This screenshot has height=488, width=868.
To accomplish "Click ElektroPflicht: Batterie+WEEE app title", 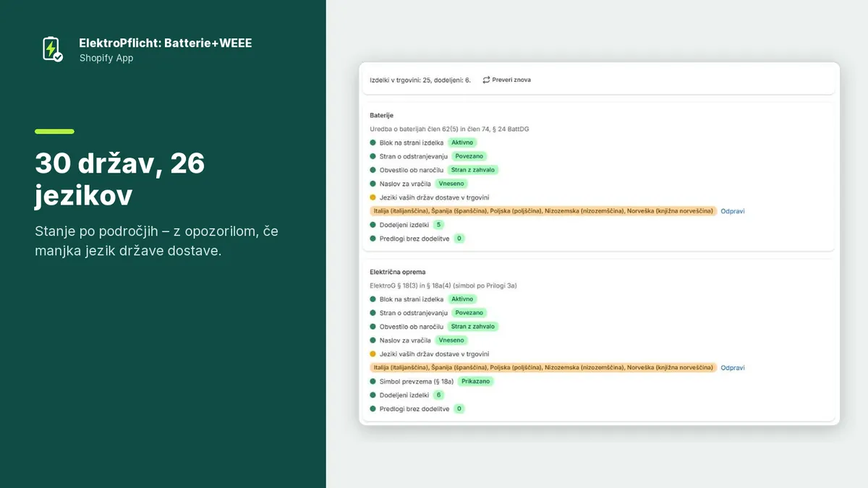I will tap(166, 43).
